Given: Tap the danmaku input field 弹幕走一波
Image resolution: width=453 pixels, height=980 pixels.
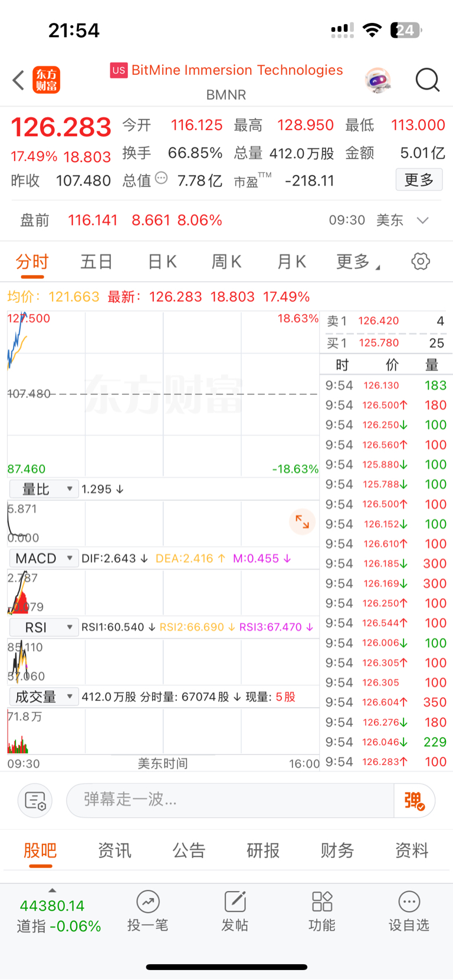Looking at the screenshot, I should pyautogui.click(x=230, y=800).
